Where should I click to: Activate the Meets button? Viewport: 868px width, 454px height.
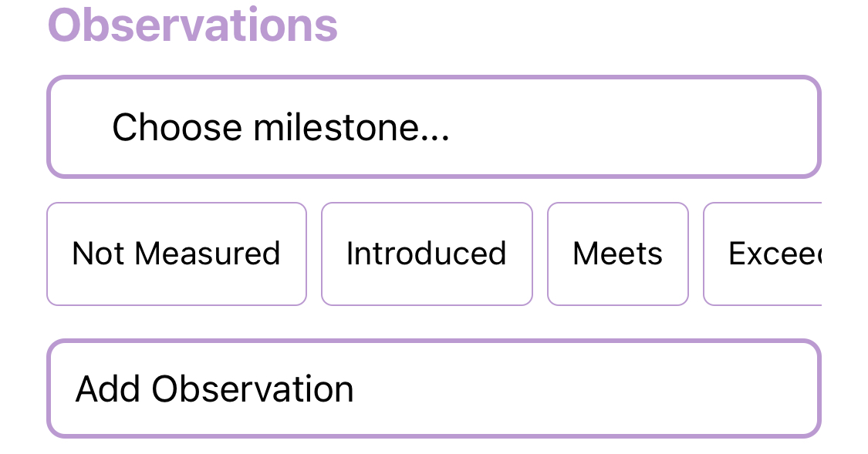tap(618, 254)
